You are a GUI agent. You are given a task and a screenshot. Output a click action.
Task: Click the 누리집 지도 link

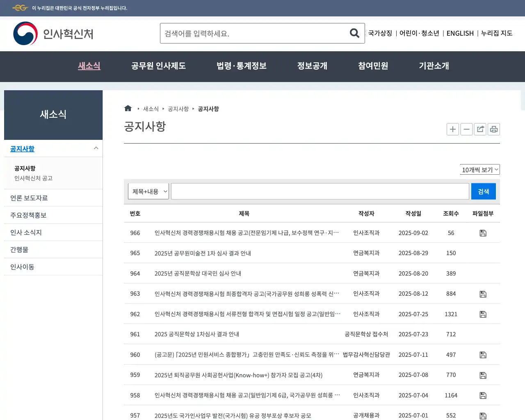click(497, 33)
